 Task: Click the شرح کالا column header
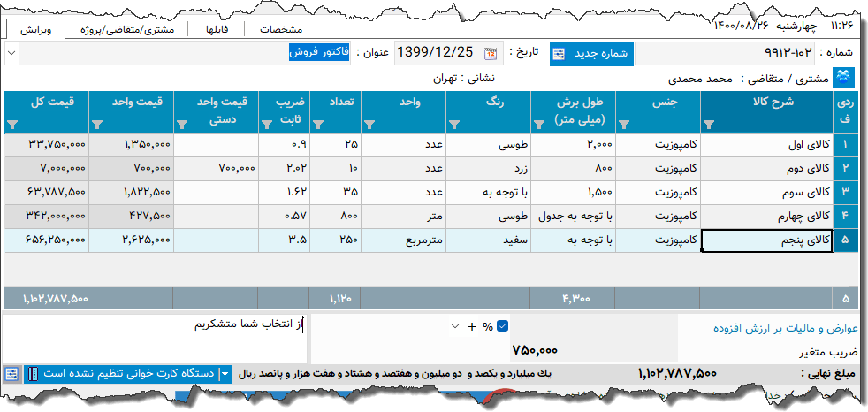click(767, 112)
